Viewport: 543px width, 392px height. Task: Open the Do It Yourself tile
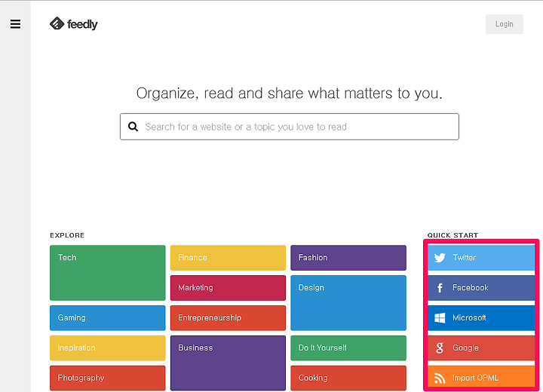pyautogui.click(x=348, y=348)
